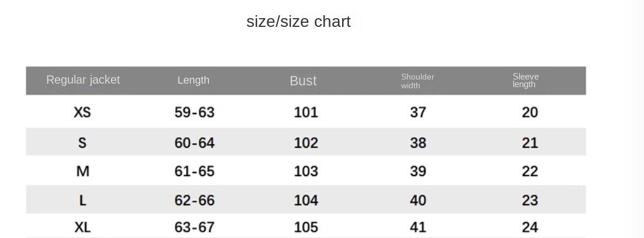Select the bust value 102
The image size is (644, 238).
coord(306,143)
